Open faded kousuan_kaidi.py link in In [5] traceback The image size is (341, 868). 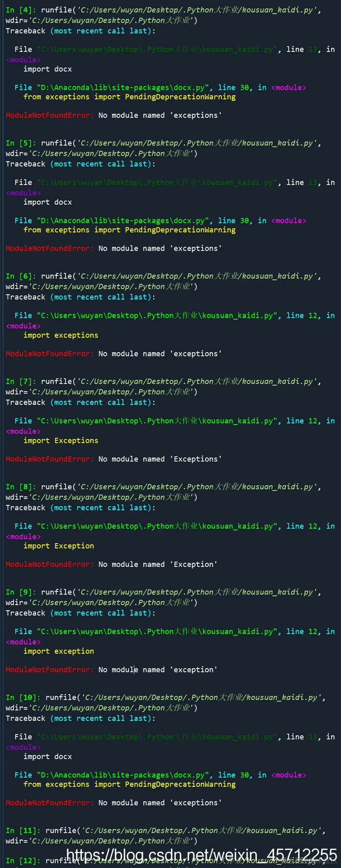(x=157, y=183)
